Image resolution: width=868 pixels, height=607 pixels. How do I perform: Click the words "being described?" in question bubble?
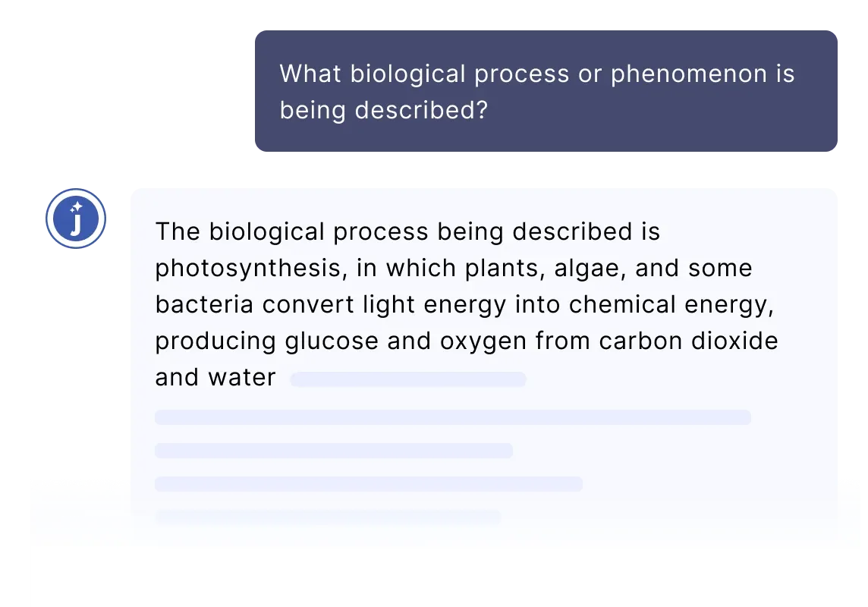(384, 110)
